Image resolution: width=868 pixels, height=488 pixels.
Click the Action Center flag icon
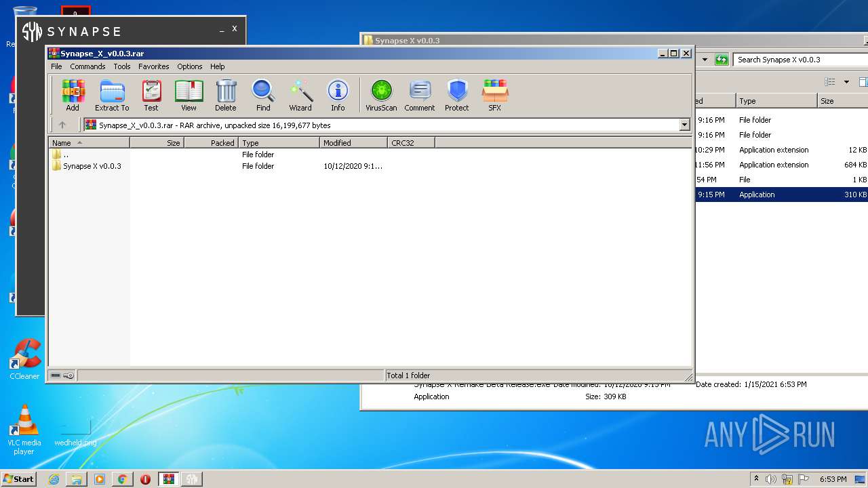804,479
